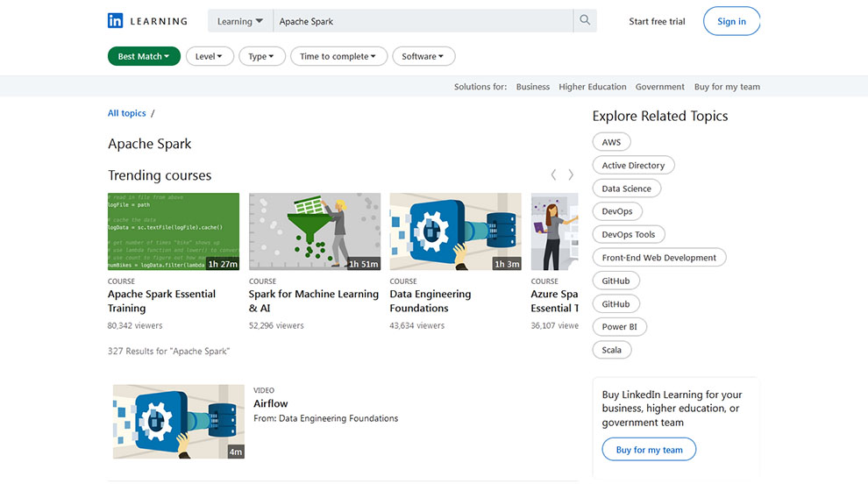The image size is (868, 491).
Task: Open the Azure Spark course thumbnail
Action: click(554, 231)
